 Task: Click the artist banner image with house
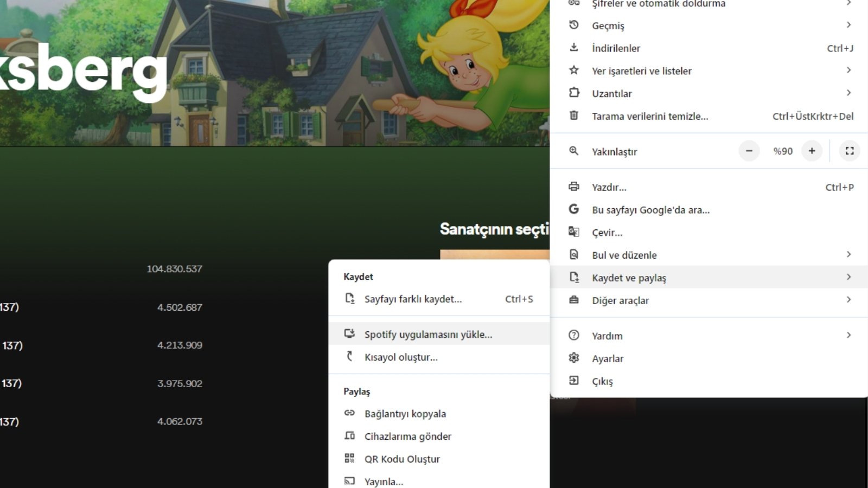(x=275, y=73)
